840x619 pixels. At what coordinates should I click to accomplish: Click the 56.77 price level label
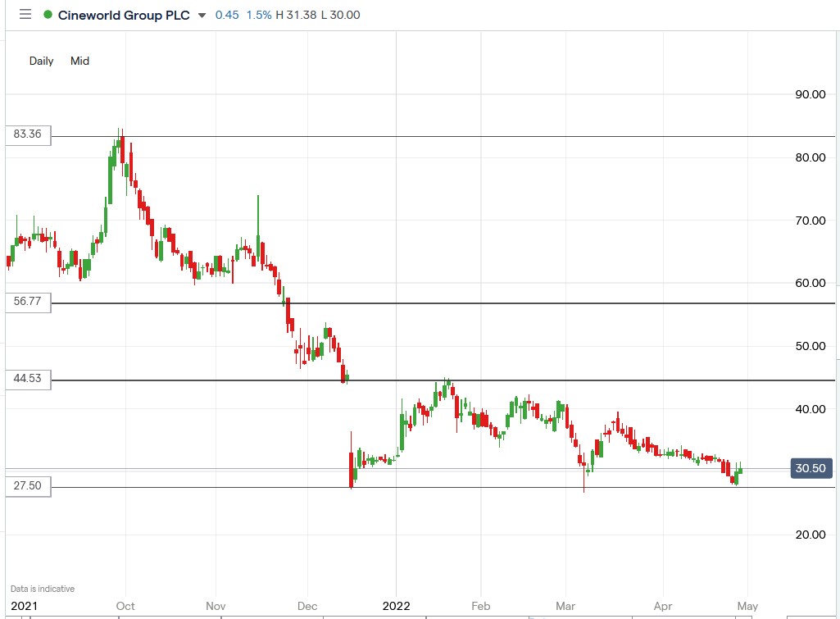27,303
